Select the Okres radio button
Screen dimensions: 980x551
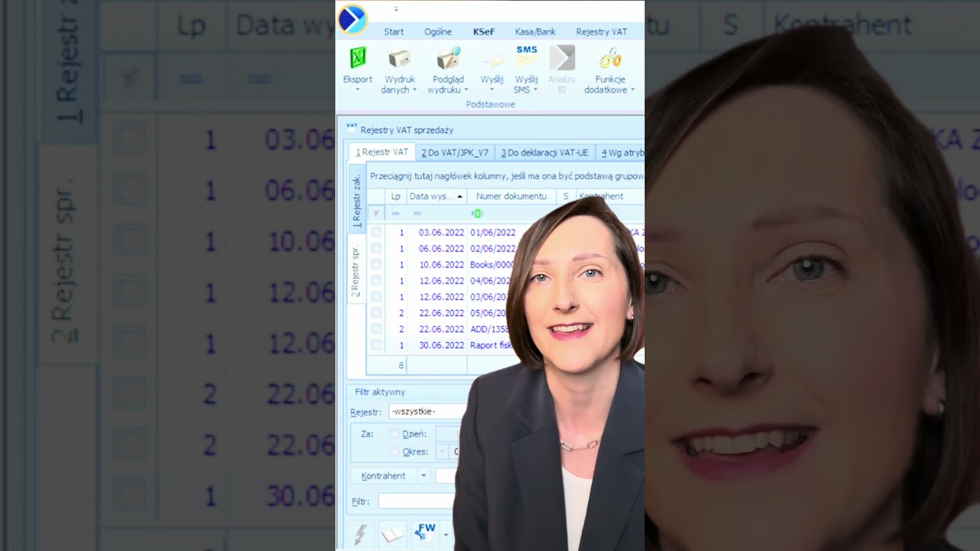395,452
